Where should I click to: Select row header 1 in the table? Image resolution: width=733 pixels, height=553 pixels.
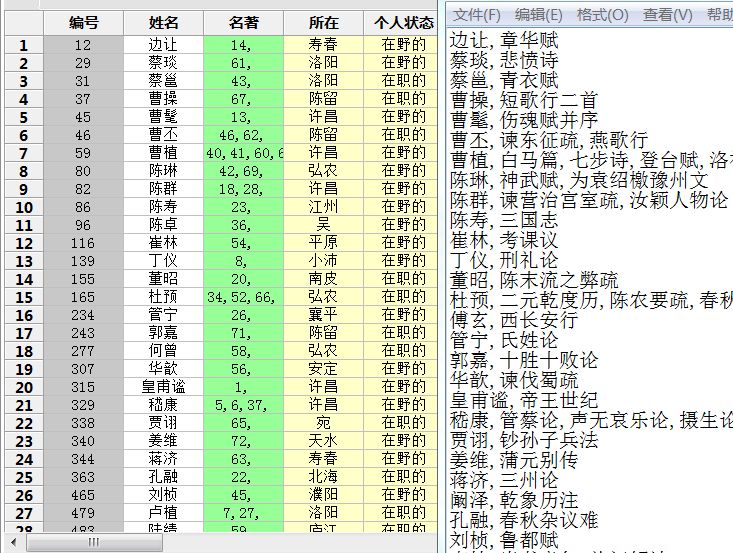(x=24, y=45)
